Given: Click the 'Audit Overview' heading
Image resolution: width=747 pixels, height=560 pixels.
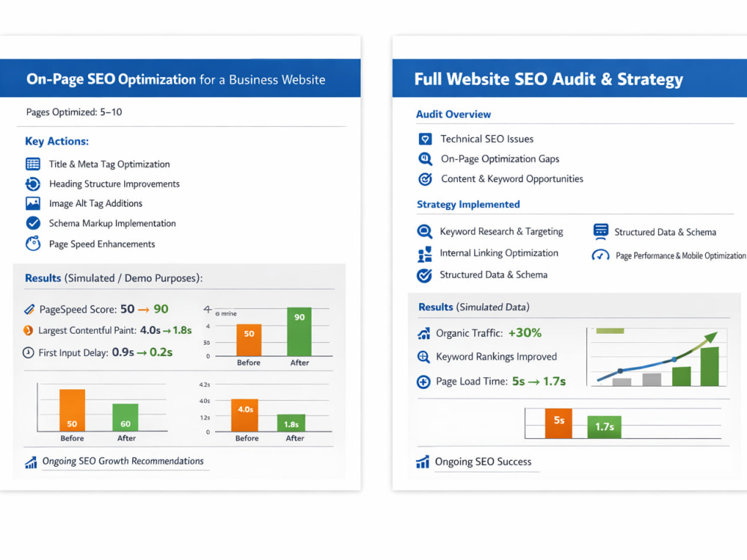Looking at the screenshot, I should pos(453,114).
